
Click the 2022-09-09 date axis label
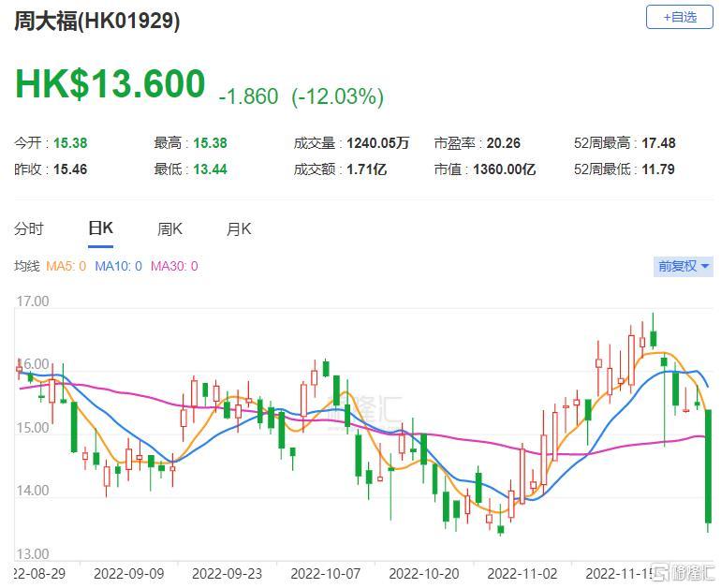click(x=129, y=574)
